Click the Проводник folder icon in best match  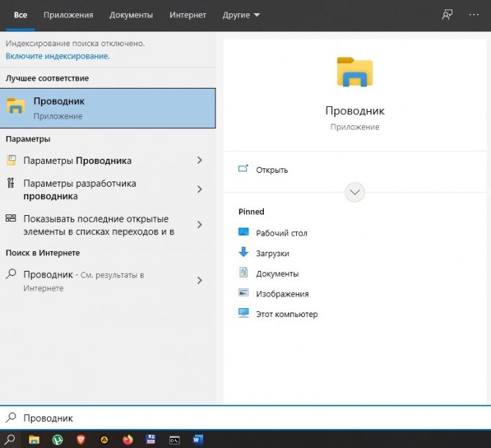coord(15,105)
